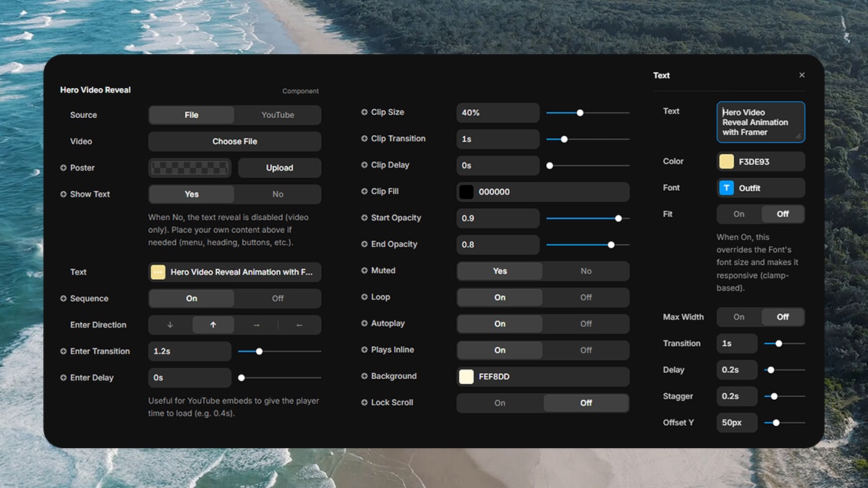Screen dimensions: 868x488
Task: Click the F3DE93 text color swatch
Action: [726, 162]
